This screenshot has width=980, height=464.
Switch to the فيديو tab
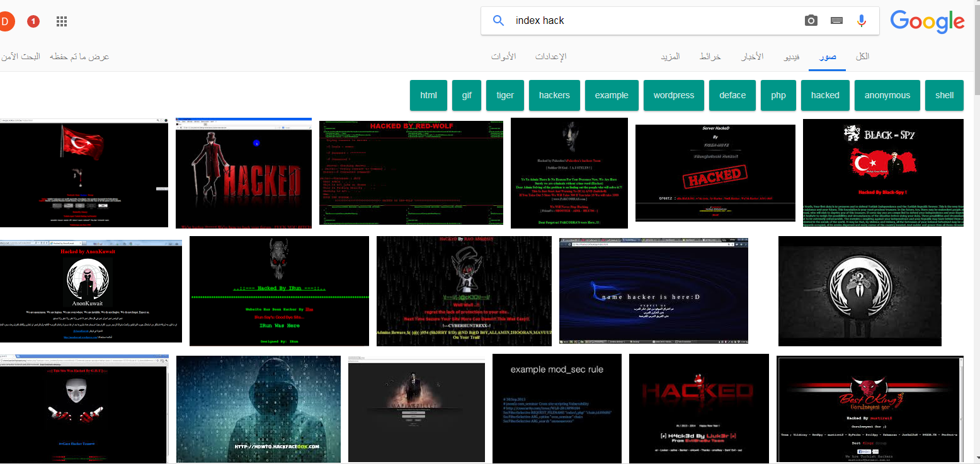tap(792, 57)
